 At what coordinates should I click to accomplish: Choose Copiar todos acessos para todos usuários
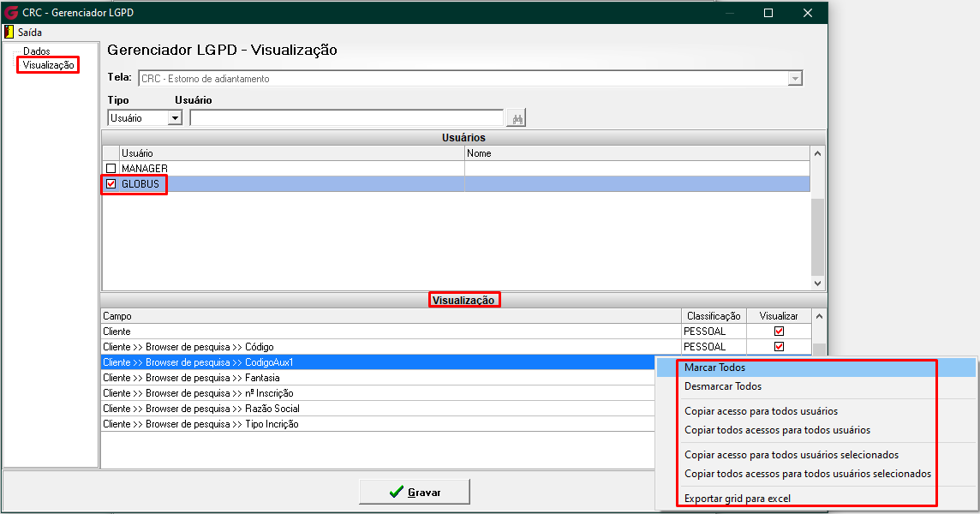click(777, 430)
